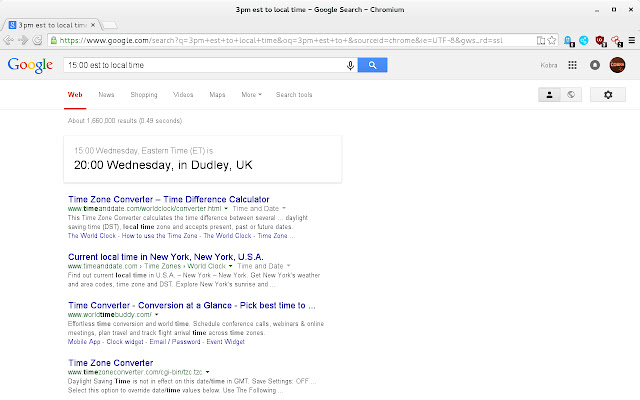The height and width of the screenshot is (400, 640).
Task: Open the Google apps grid
Action: point(572,65)
